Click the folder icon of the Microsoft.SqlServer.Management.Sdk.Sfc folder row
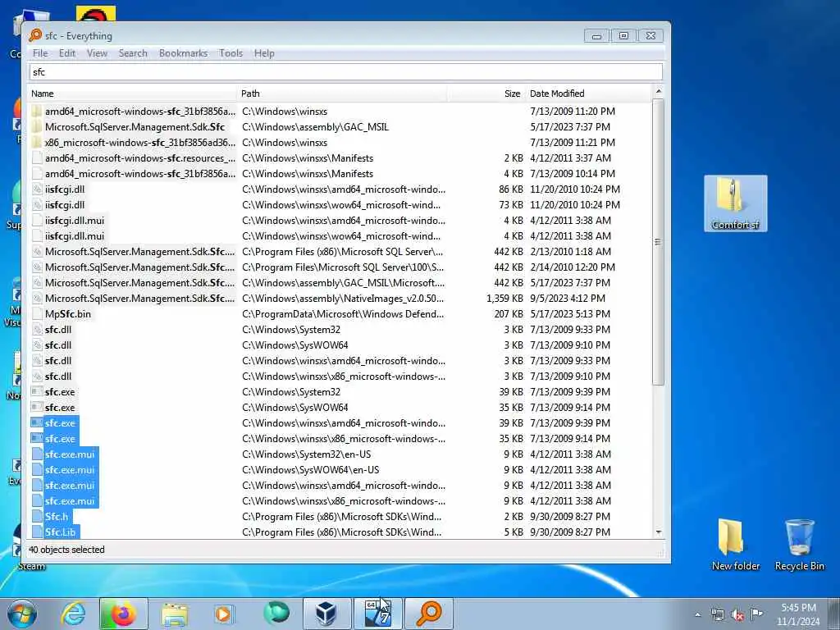The height and width of the screenshot is (630, 840). click(x=36, y=127)
